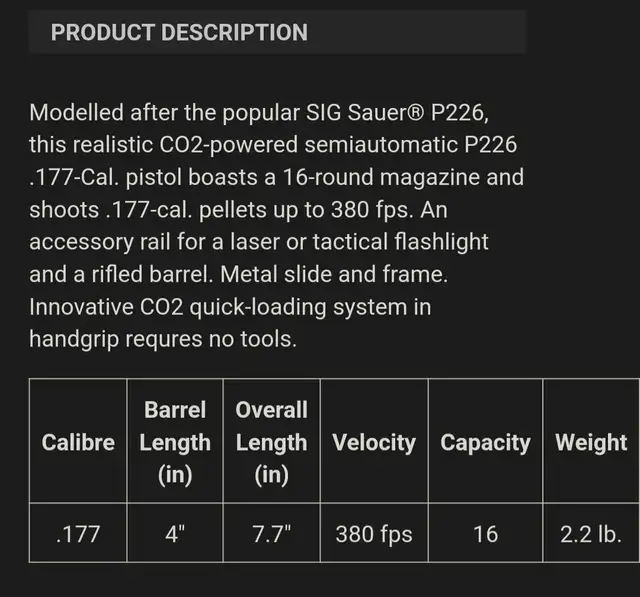Click the 7.7" overall length cell
The height and width of the screenshot is (597, 640).
pos(271,533)
